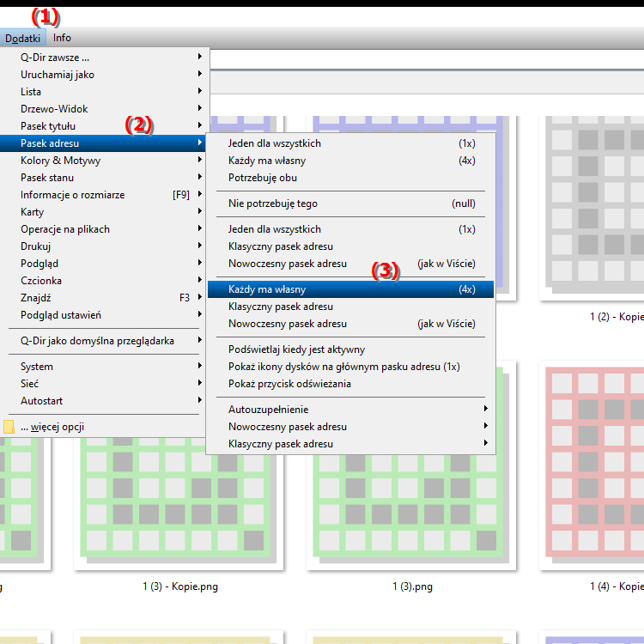Select the gray 1 (2) - Kopie thumbnail
Image resolution: width=644 pixels, height=644 pixels.
[592, 208]
